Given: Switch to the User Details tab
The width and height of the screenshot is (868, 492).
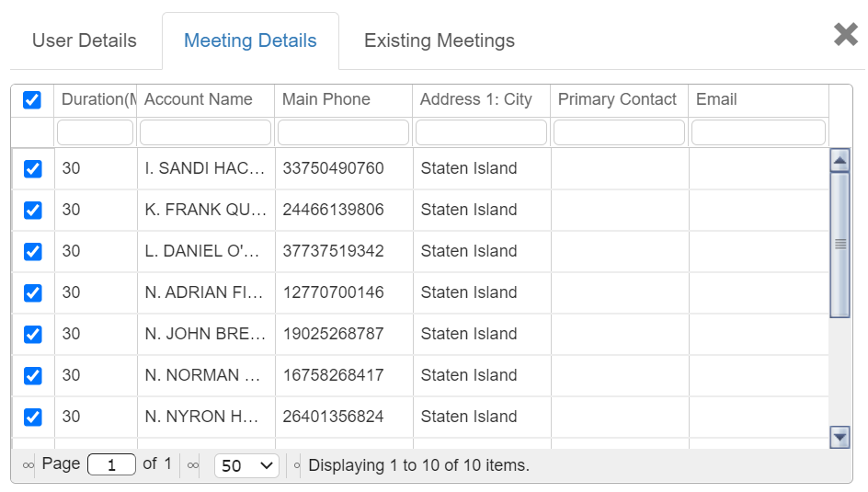Looking at the screenshot, I should [85, 41].
